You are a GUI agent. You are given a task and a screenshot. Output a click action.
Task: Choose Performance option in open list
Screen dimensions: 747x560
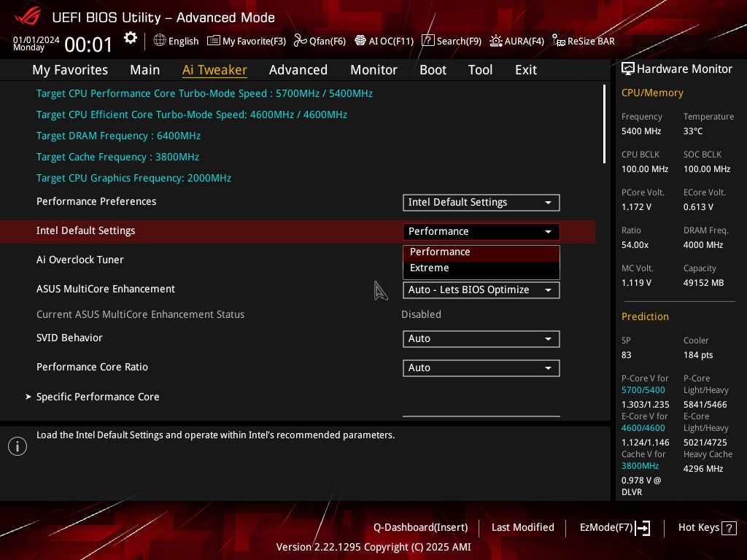[x=440, y=252]
